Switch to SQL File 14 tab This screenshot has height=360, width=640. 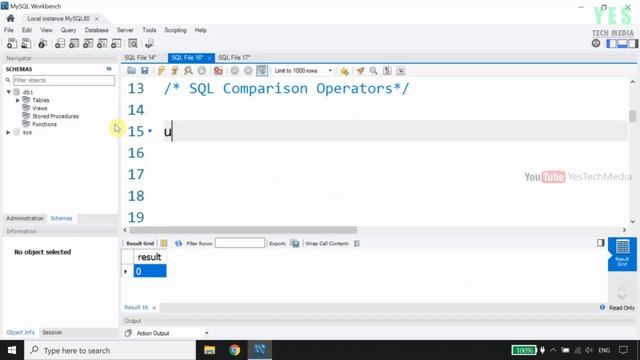[x=140, y=58]
